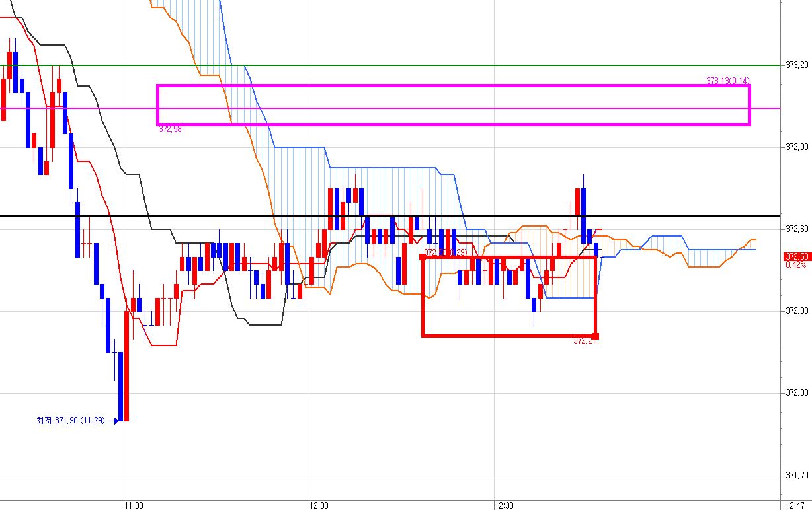Select the green horizontal line
812x510 pixels.
[x=390, y=65]
